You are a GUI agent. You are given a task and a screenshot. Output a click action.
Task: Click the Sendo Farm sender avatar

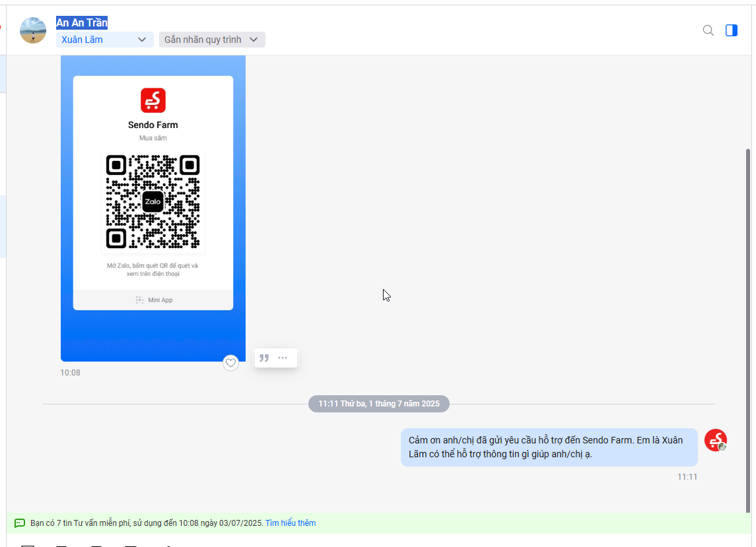point(716,440)
